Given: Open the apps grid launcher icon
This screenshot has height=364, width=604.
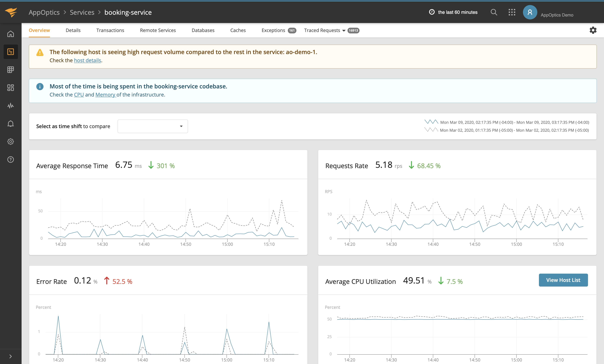Looking at the screenshot, I should [x=512, y=12].
